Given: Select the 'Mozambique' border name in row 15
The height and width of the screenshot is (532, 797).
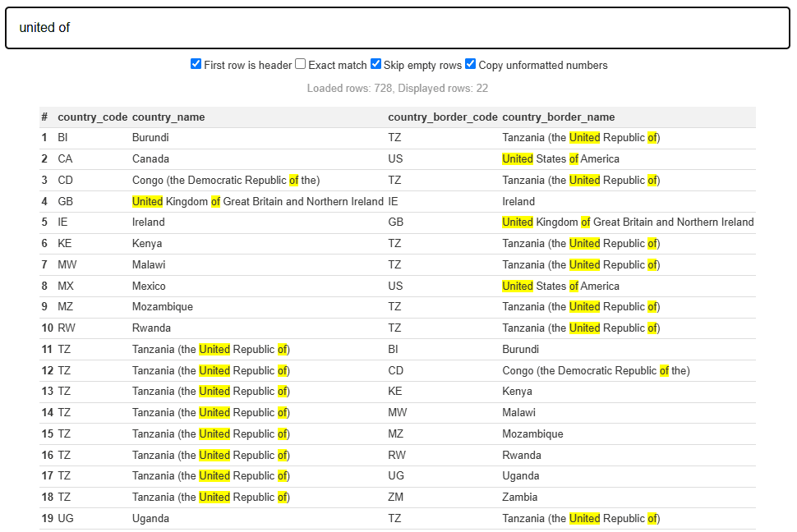Looking at the screenshot, I should 532,434.
